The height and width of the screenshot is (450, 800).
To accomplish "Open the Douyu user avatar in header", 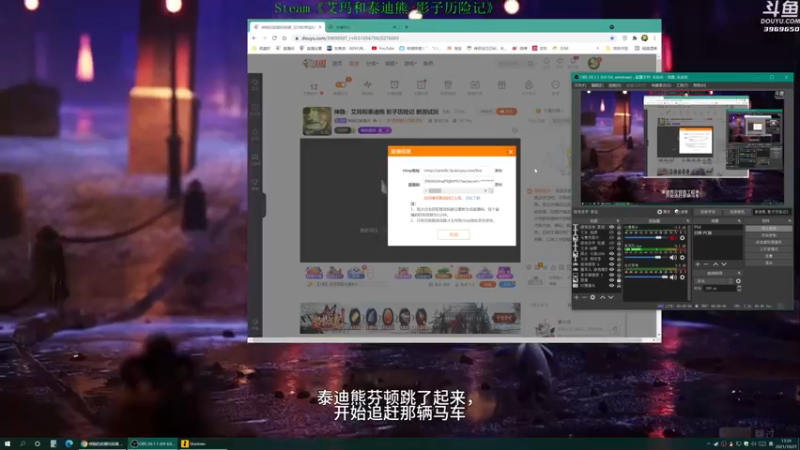I will [x=593, y=63].
